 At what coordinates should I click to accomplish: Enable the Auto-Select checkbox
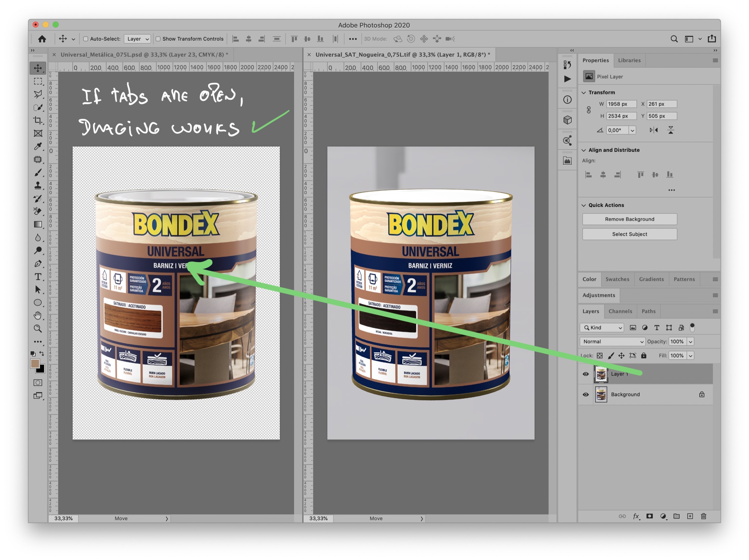click(x=86, y=39)
